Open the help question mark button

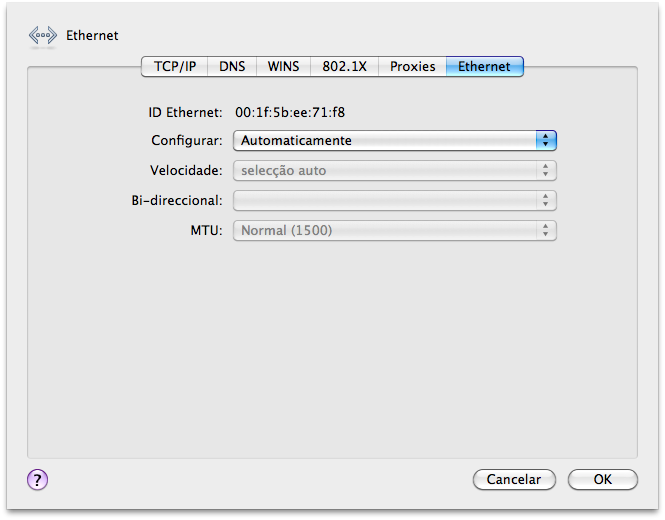(x=38, y=479)
